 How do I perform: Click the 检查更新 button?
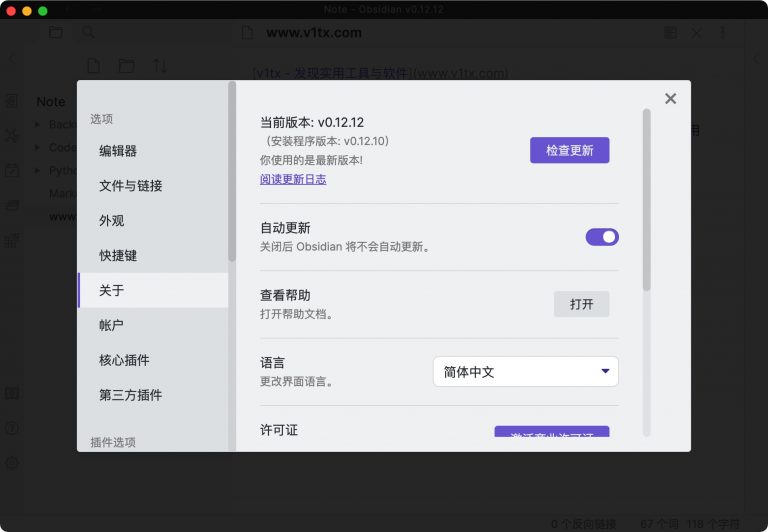(x=570, y=150)
